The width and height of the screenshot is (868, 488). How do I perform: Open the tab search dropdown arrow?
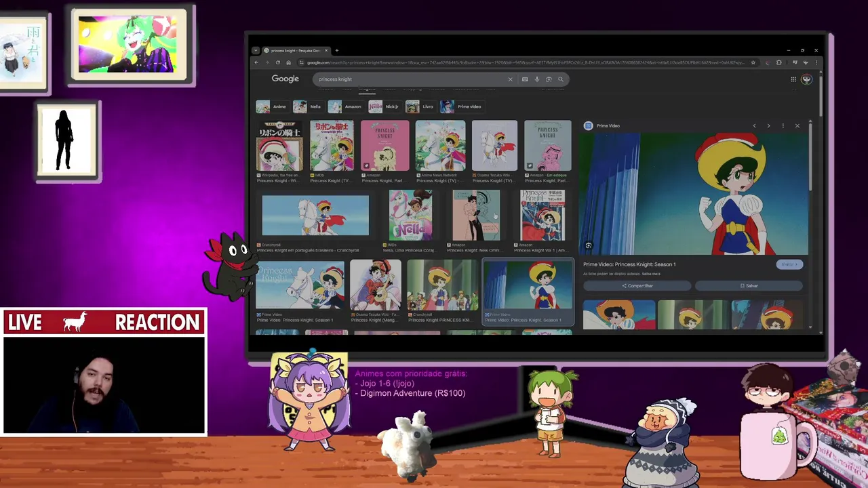point(255,50)
